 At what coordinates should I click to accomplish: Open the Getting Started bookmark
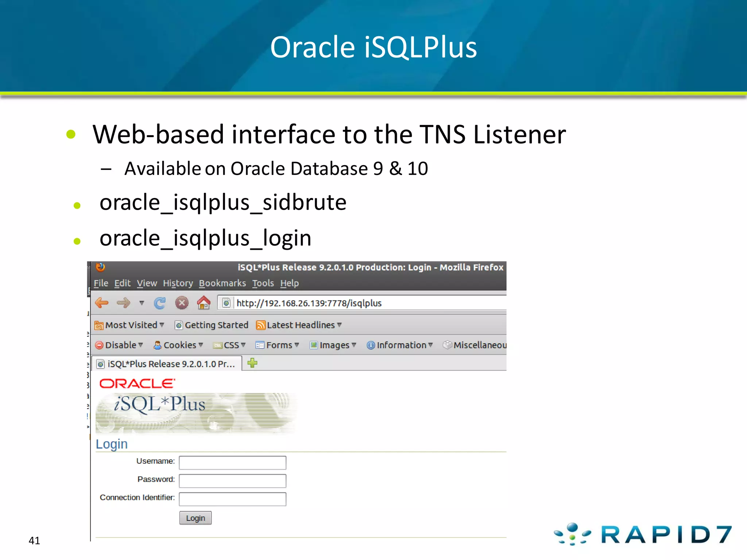tap(212, 325)
